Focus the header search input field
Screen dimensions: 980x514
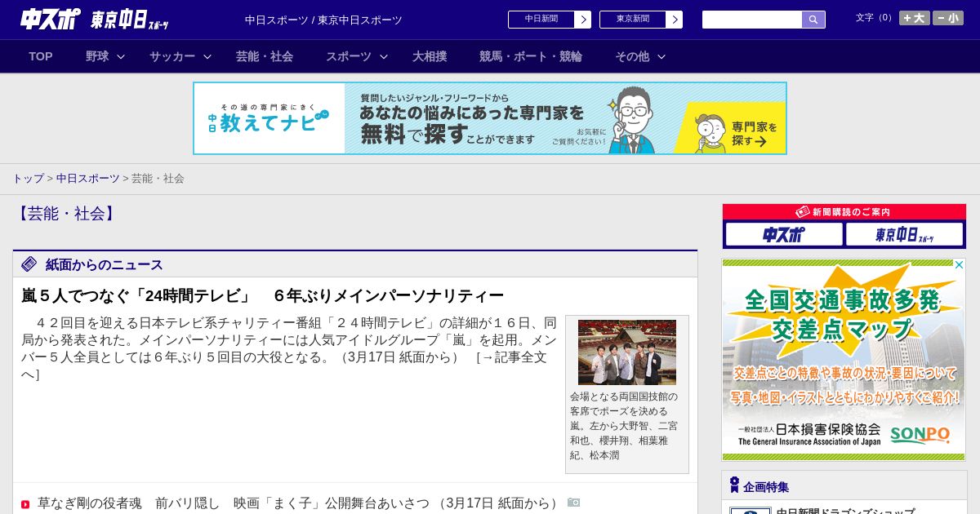pyautogui.click(x=752, y=20)
